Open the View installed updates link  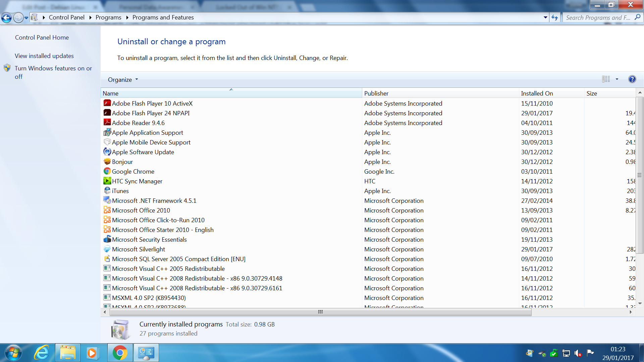(44, 56)
